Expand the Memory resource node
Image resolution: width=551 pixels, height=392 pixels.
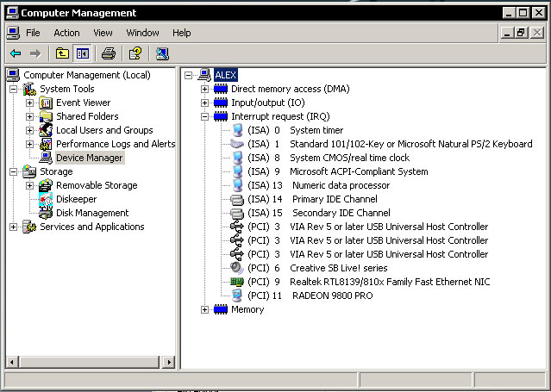204,309
